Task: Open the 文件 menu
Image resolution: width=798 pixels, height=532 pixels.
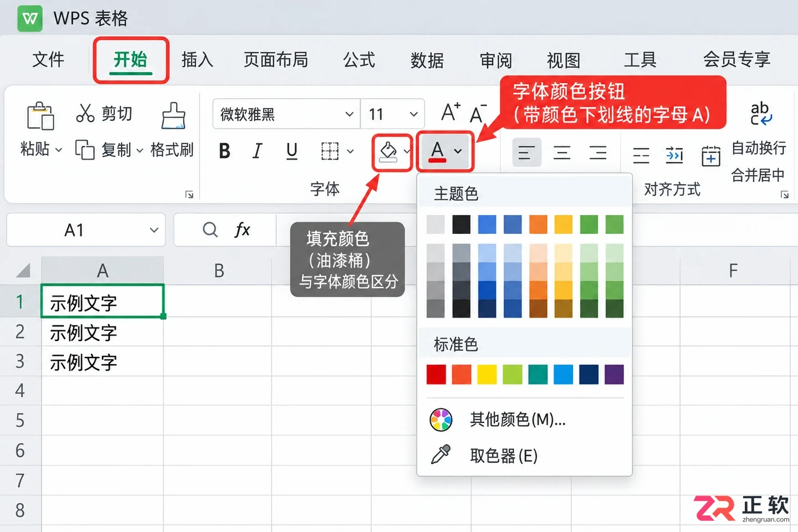Action: tap(48, 59)
